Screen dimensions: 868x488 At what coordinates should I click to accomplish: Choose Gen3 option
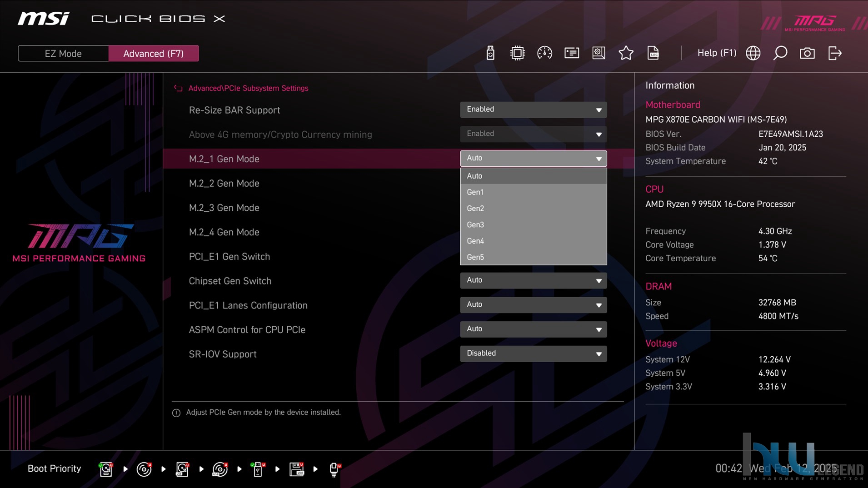click(533, 225)
